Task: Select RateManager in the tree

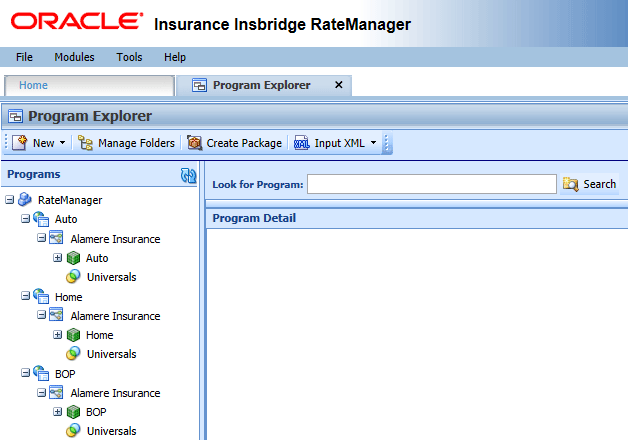Action: pyautogui.click(x=70, y=200)
